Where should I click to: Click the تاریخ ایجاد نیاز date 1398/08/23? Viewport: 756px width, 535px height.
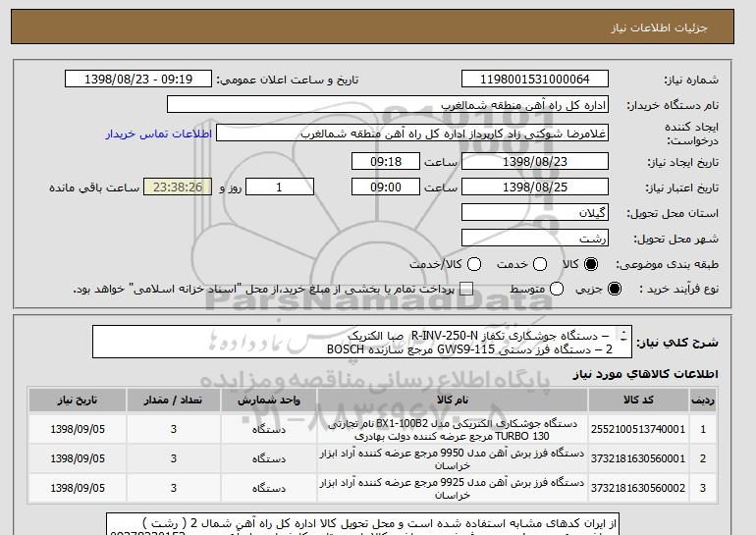535,161
